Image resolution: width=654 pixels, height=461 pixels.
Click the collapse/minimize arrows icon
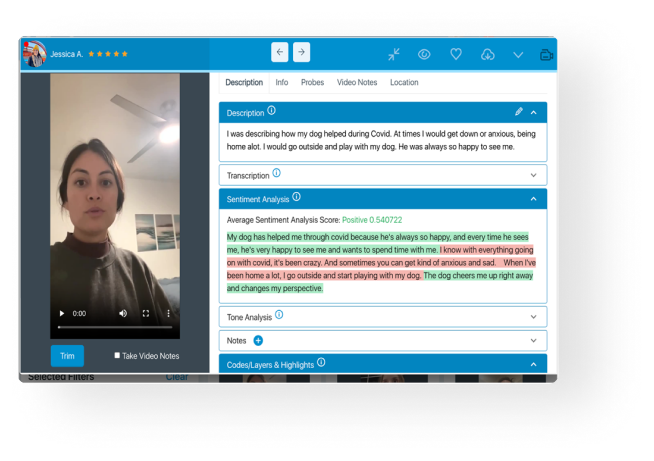pyautogui.click(x=394, y=54)
